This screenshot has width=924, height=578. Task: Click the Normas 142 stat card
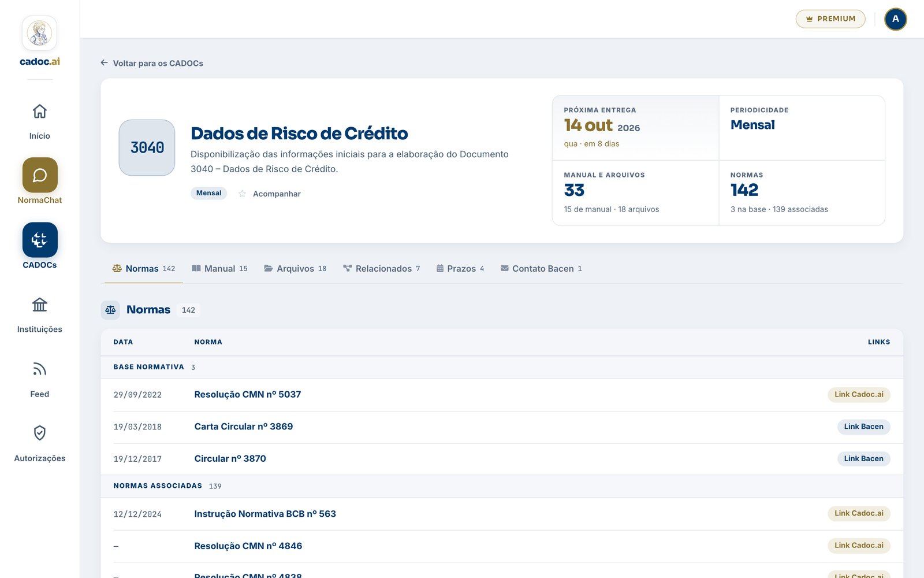tap(802, 193)
